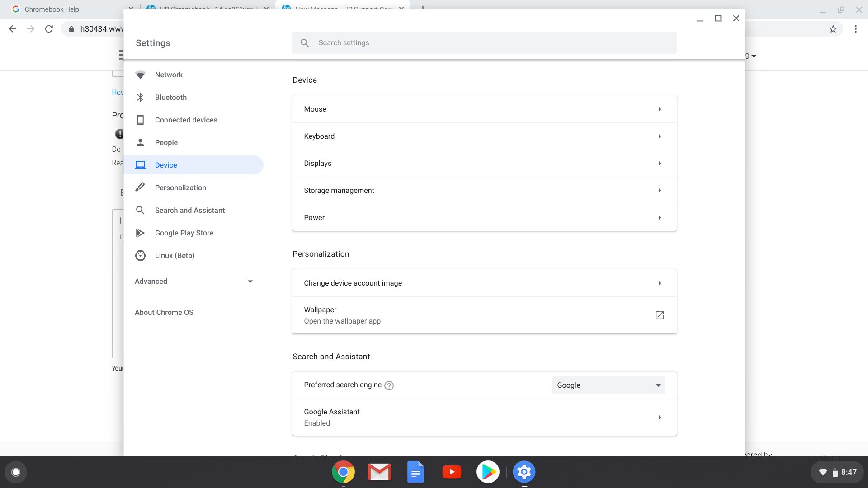The height and width of the screenshot is (488, 868).
Task: Open the People section in Settings
Action: (x=166, y=142)
